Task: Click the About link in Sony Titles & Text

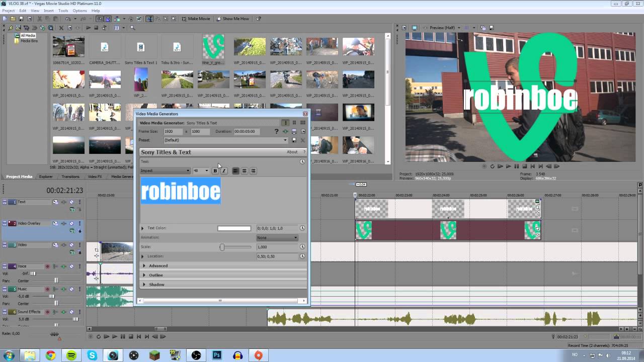Action: (x=292, y=152)
